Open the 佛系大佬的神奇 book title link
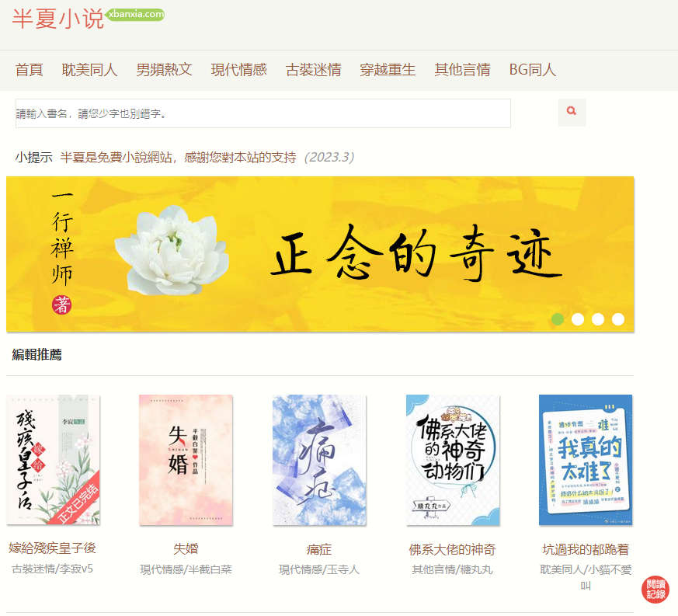Screen dimensions: 678x616 click(x=452, y=549)
